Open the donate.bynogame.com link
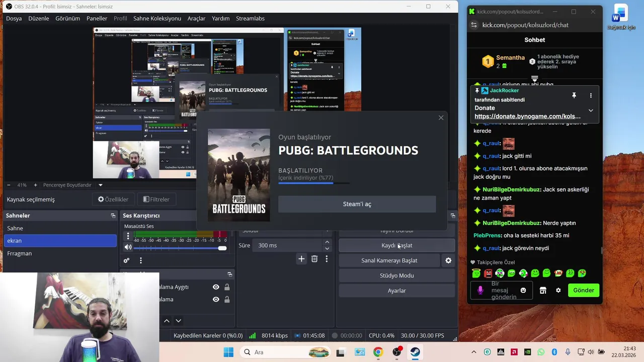644x362 pixels. (x=527, y=116)
